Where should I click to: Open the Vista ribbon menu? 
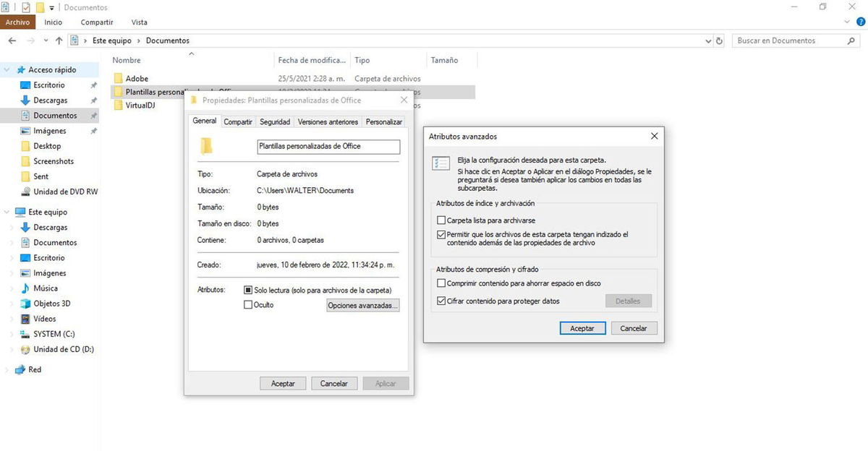click(x=139, y=22)
